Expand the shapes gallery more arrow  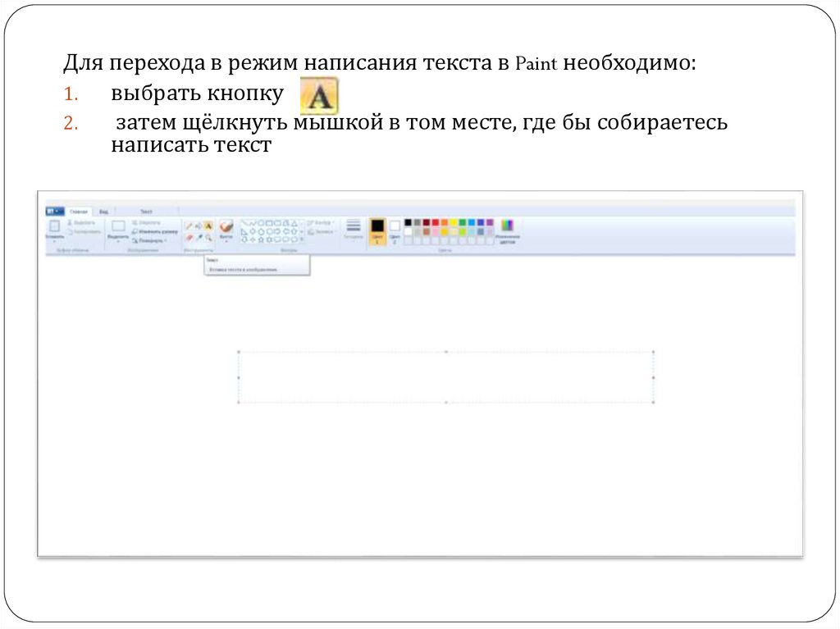click(302, 239)
